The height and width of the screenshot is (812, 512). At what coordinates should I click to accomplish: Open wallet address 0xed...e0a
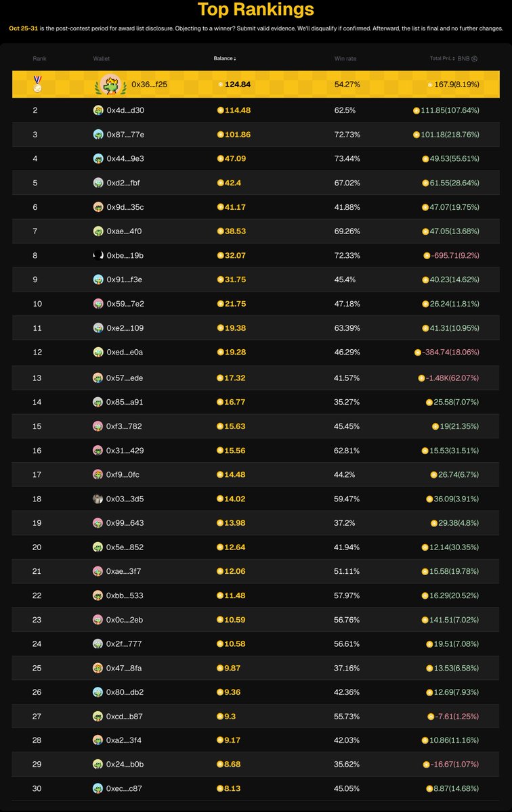point(125,353)
